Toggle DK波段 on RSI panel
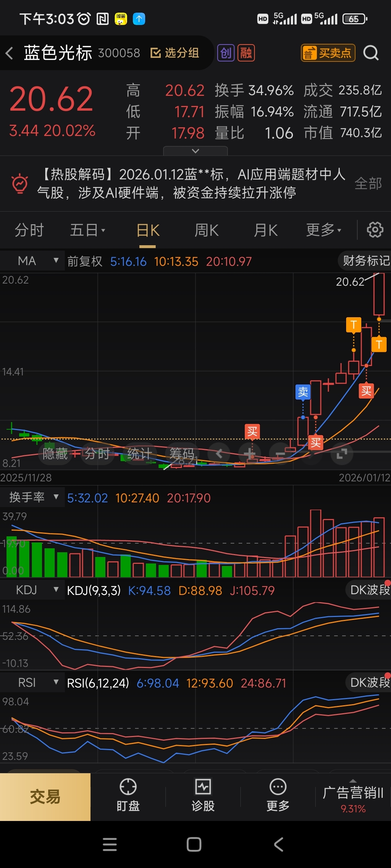This screenshot has width=391, height=868. pyautogui.click(x=369, y=682)
